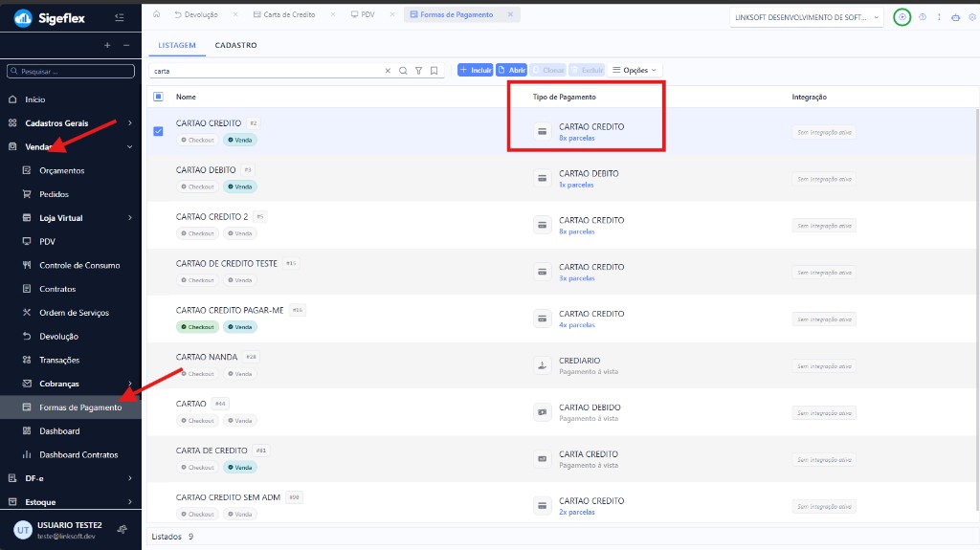
Task: Open Ordem de Serviços in sidebar
Action: [x=74, y=313]
